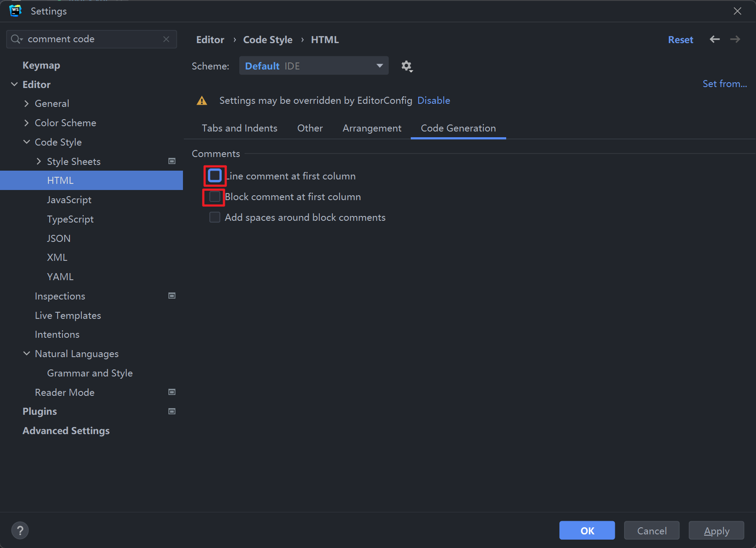Click the back navigation arrow
Image resolution: width=756 pixels, height=548 pixels.
[x=715, y=40]
